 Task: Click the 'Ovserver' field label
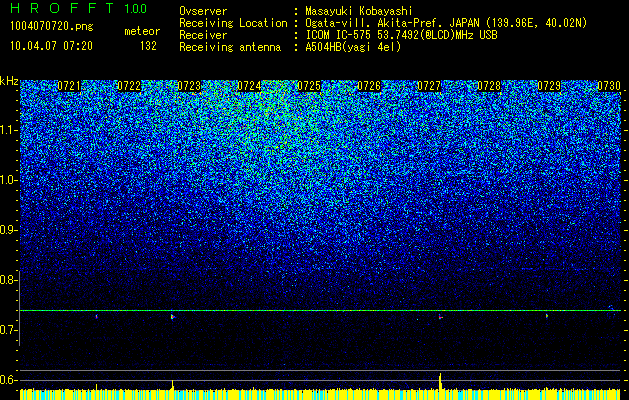(203, 11)
